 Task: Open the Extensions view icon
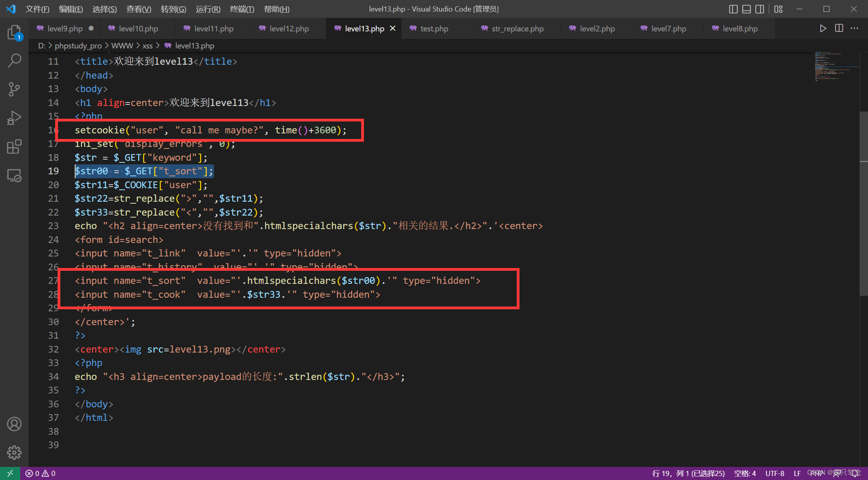click(14, 147)
